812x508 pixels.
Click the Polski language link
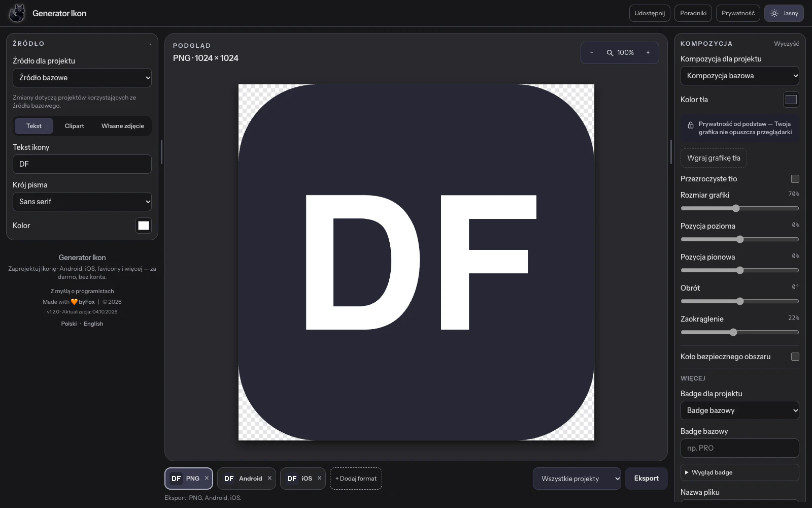click(x=69, y=324)
